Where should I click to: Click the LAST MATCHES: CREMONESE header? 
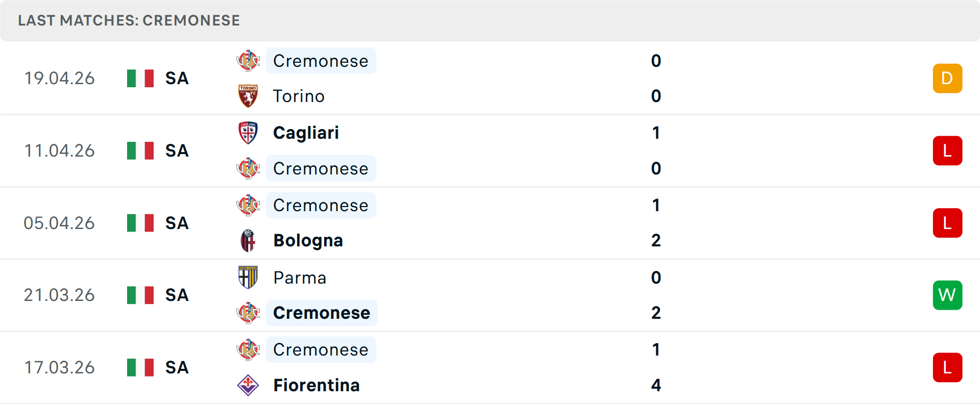pos(129,20)
